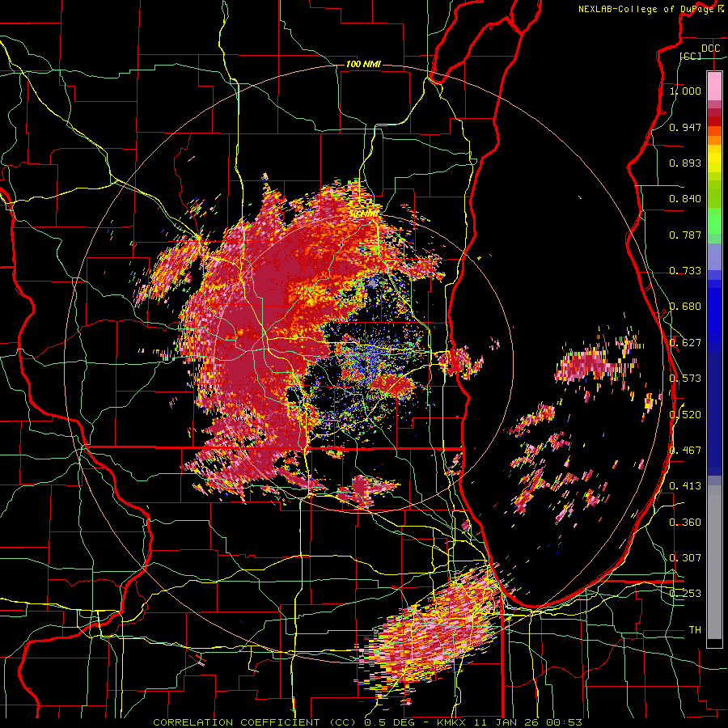Click the NEXLAB-College of DuPage credit text
The image size is (728, 728).
click(645, 9)
